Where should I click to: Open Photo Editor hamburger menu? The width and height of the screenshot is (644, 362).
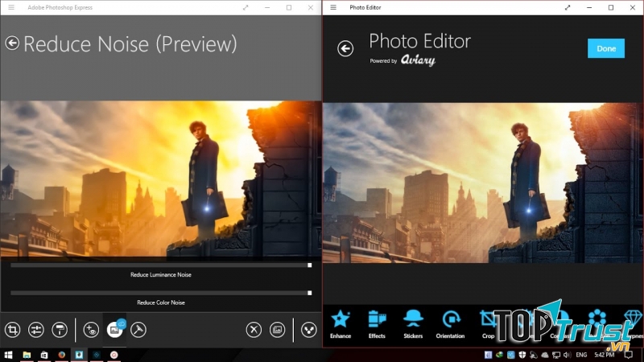[333, 7]
